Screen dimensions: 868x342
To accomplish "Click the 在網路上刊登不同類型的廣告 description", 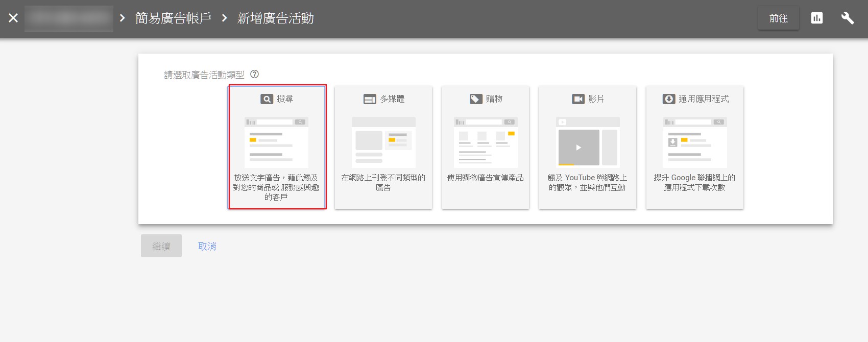I will [383, 182].
